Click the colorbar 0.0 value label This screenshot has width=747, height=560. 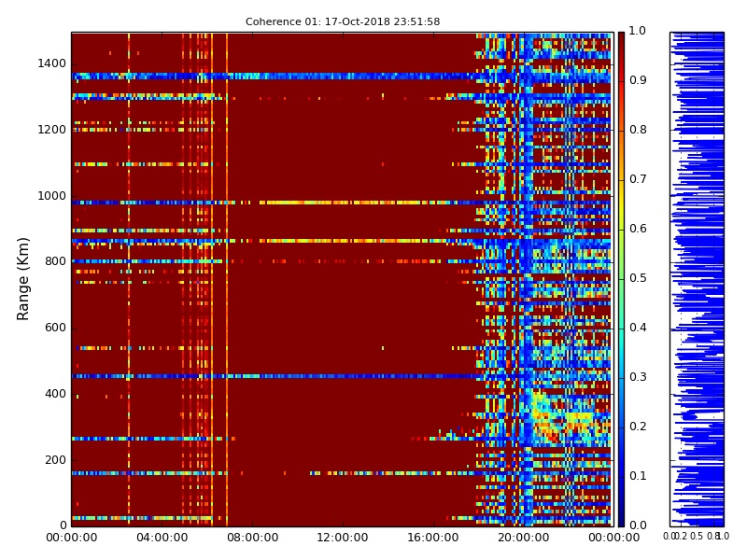(638, 525)
